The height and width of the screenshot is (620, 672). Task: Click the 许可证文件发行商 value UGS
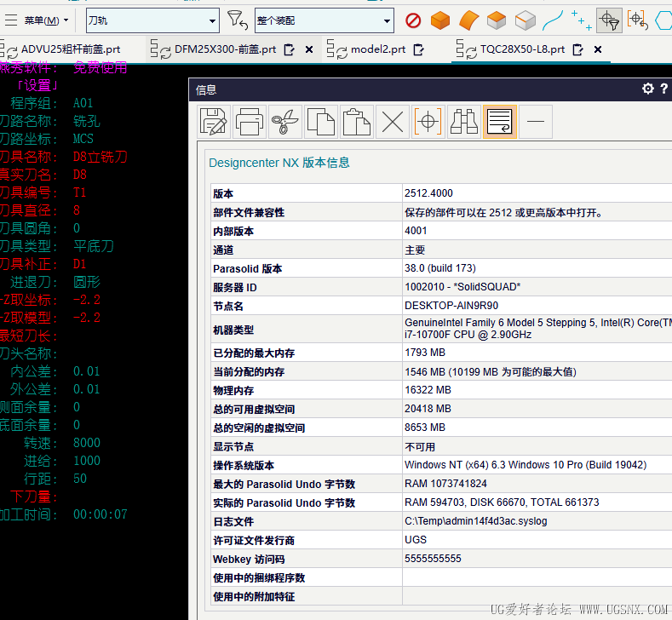pyautogui.click(x=416, y=539)
